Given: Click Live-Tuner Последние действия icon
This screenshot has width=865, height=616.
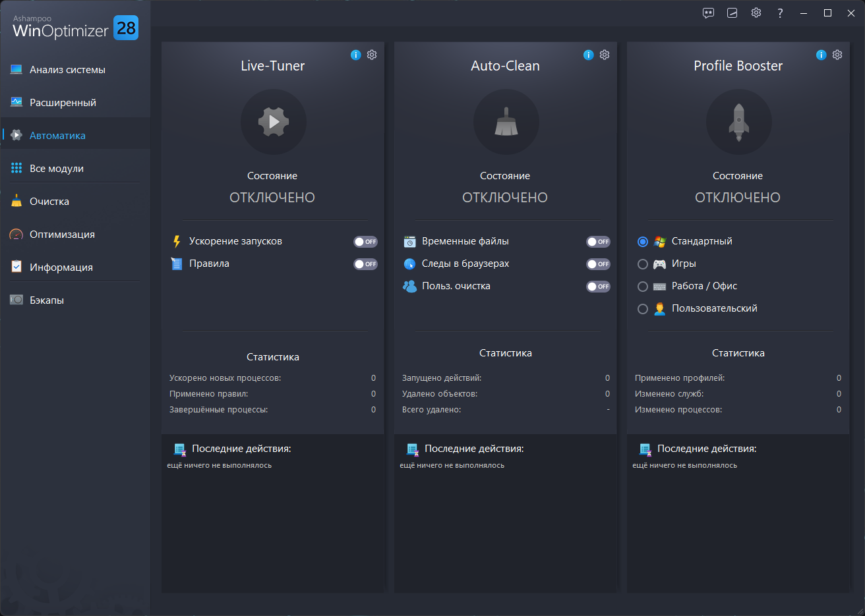Looking at the screenshot, I should 180,449.
